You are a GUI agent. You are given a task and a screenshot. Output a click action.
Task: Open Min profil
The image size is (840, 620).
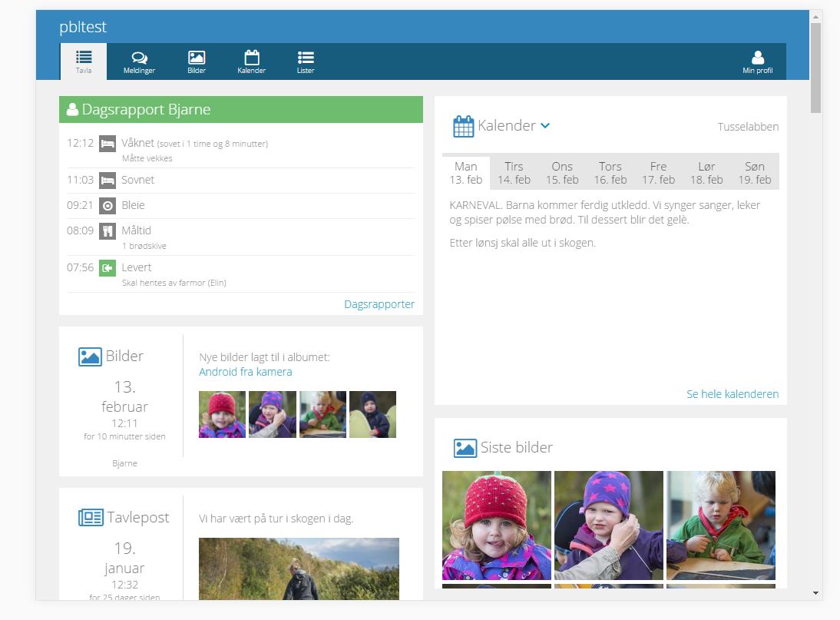758,61
